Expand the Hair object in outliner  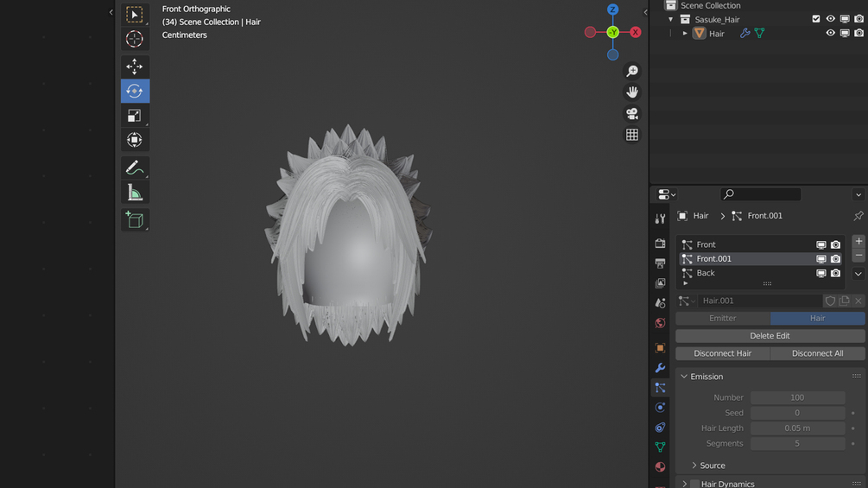click(685, 34)
